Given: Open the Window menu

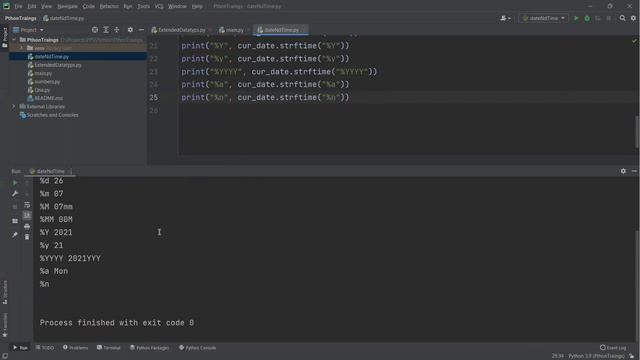Looking at the screenshot, I should pos(178,7).
